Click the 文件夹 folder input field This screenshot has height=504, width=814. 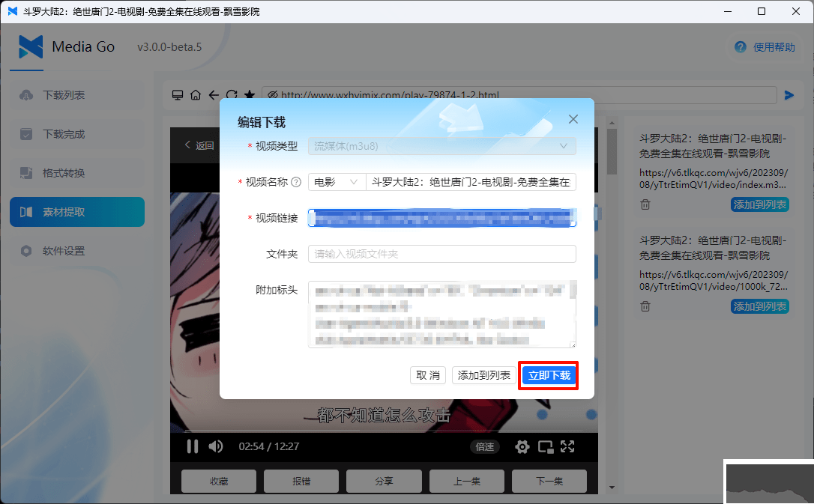[441, 254]
